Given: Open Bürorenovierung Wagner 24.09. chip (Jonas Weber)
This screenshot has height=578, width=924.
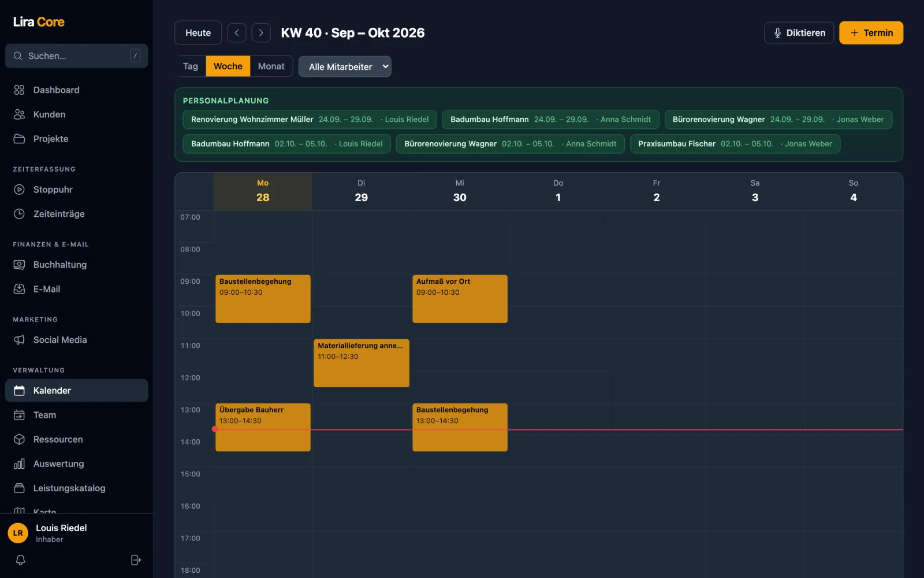Looking at the screenshot, I should 778,120.
